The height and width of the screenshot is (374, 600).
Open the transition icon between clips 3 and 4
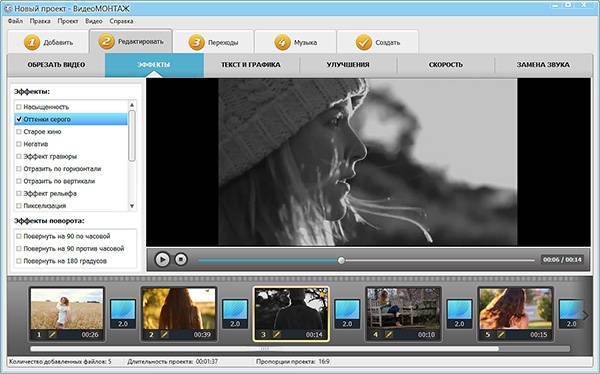(x=347, y=314)
